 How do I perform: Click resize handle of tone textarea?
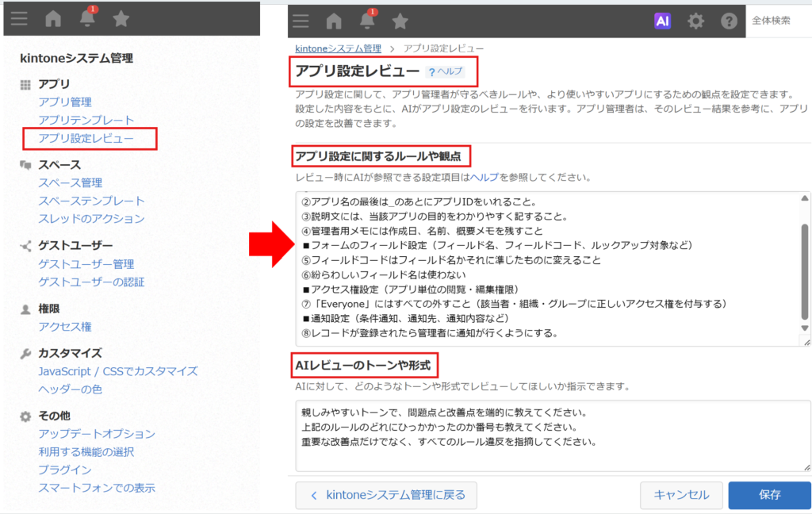tap(806, 467)
